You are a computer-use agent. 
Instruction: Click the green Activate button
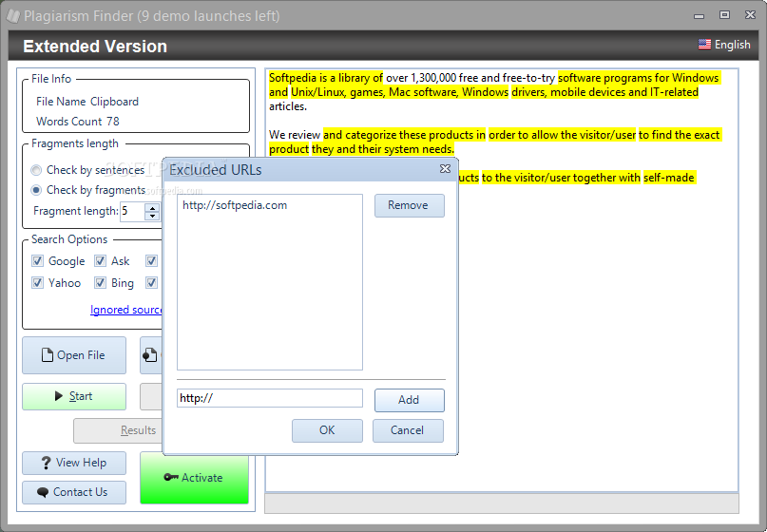[x=194, y=478]
